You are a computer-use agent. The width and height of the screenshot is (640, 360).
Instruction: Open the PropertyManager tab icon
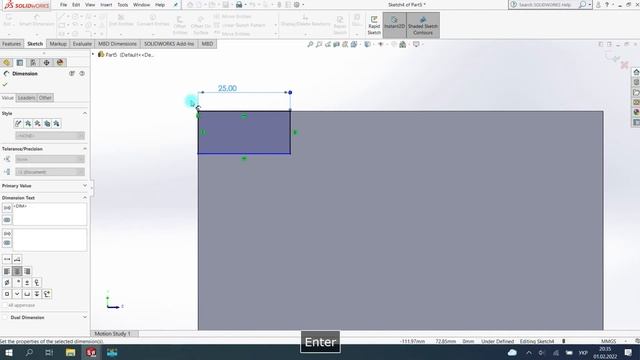coord(20,62)
